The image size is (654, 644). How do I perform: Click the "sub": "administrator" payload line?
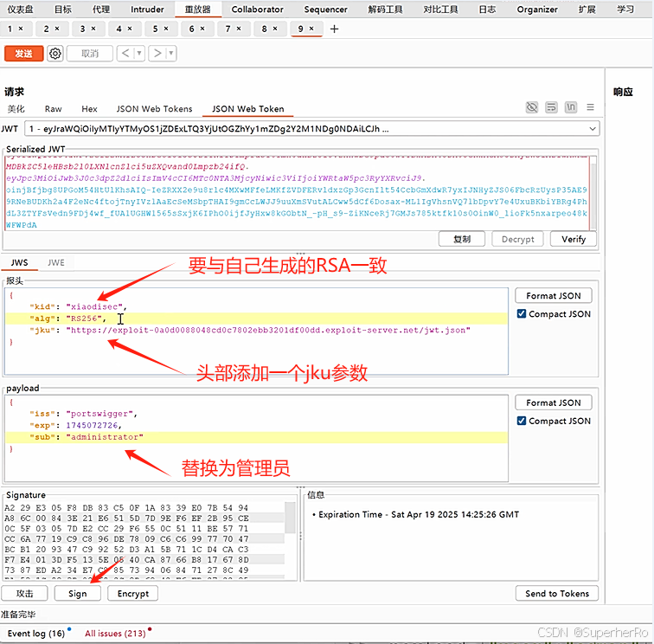257,437
